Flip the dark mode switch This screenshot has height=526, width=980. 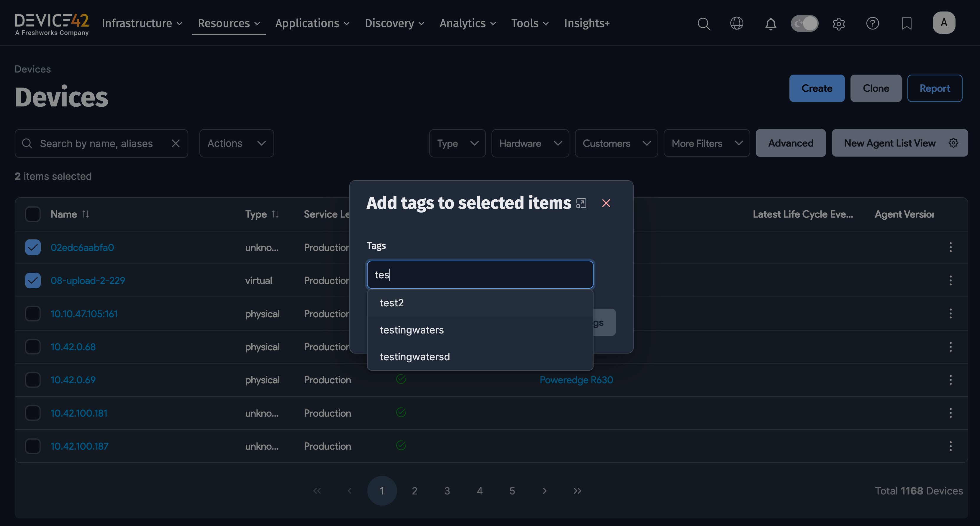804,23
